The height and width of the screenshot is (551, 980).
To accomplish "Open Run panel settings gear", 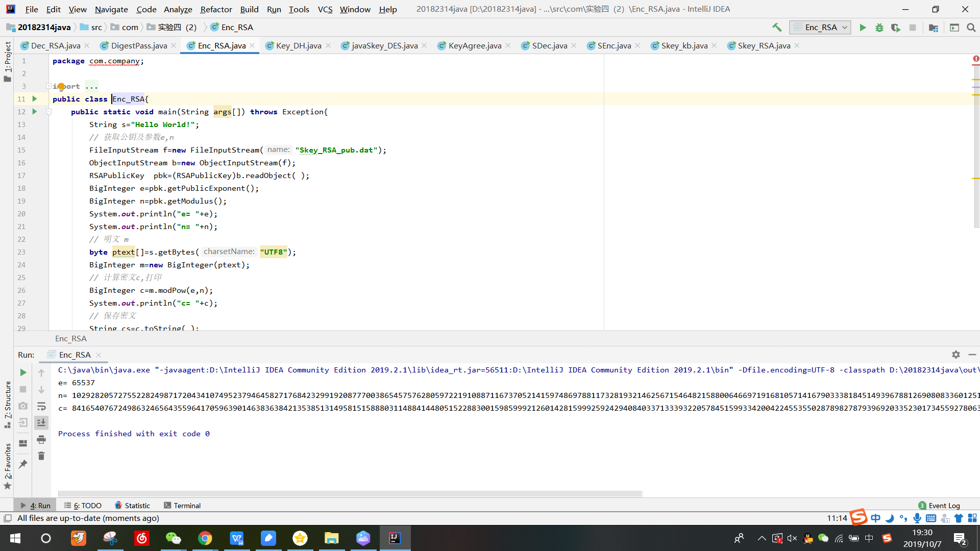I will [955, 355].
